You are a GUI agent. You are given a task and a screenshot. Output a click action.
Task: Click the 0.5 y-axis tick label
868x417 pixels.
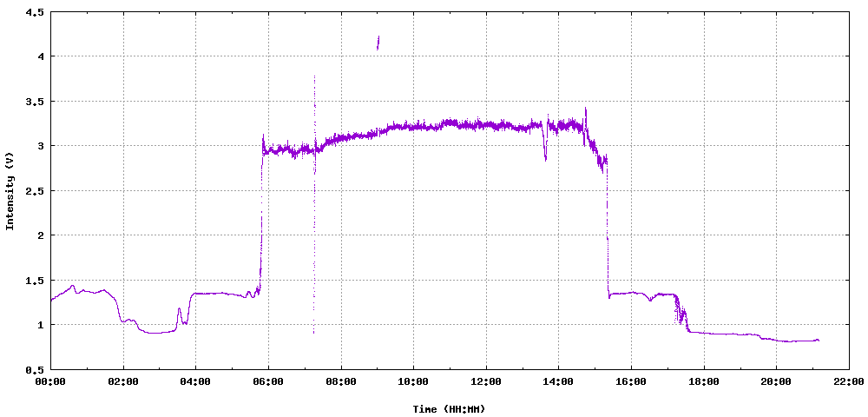pos(35,369)
